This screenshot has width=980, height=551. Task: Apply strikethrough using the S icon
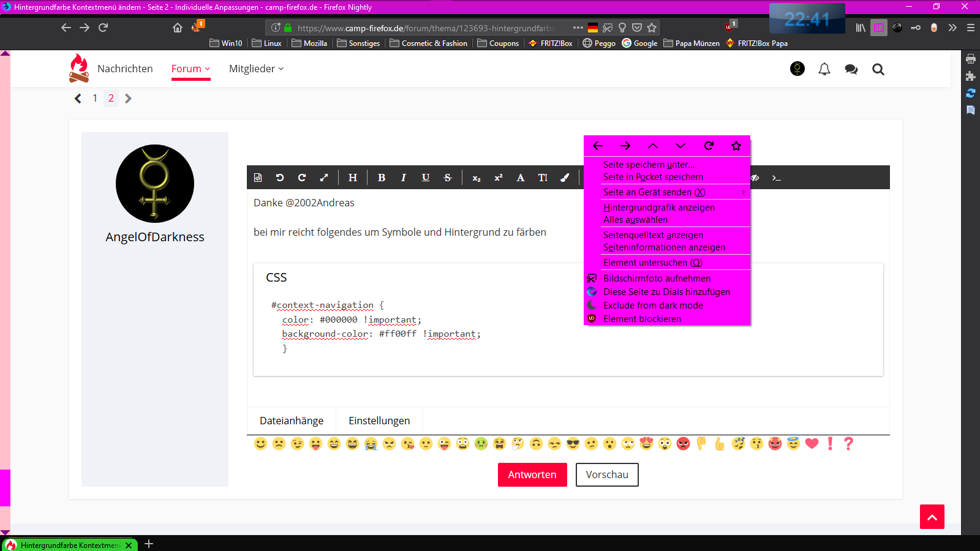click(x=448, y=178)
